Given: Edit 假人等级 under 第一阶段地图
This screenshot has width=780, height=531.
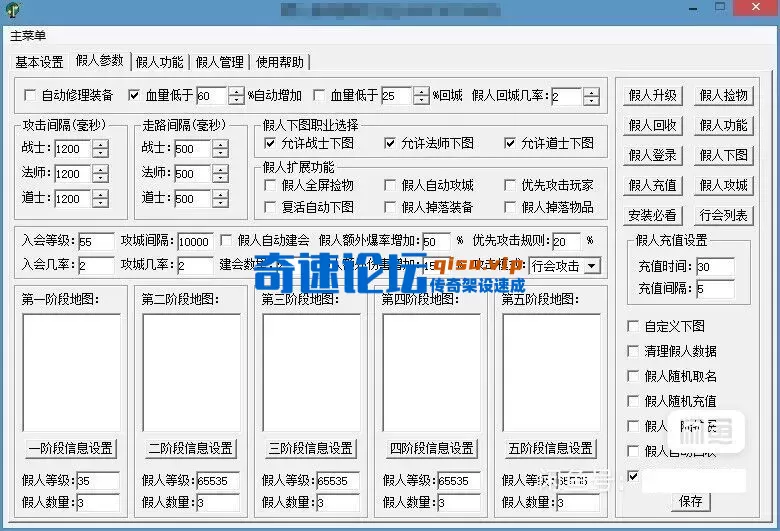Looking at the screenshot, I should [x=98, y=481].
